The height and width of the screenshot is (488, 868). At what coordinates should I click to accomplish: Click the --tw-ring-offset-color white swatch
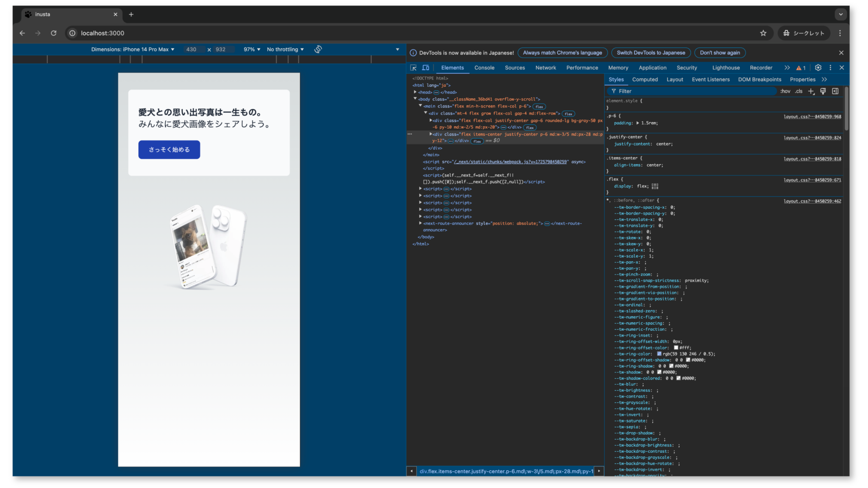point(676,348)
